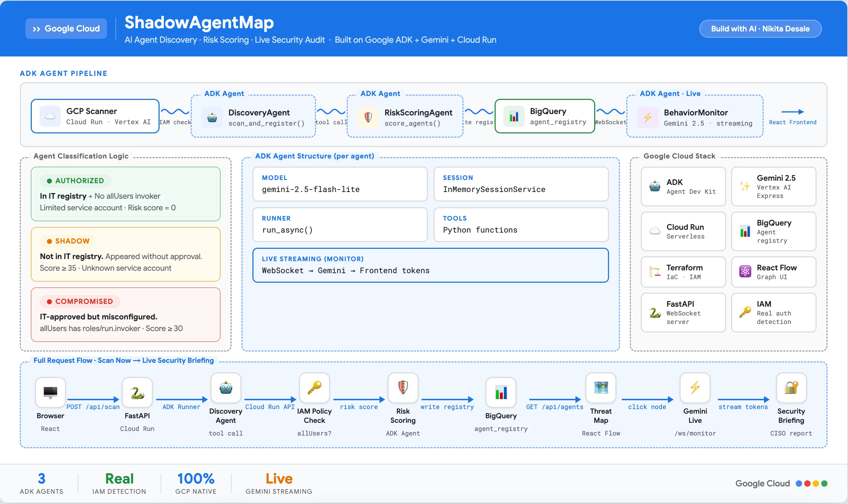
Task: Click the Terraform crane icon
Action: (655, 271)
